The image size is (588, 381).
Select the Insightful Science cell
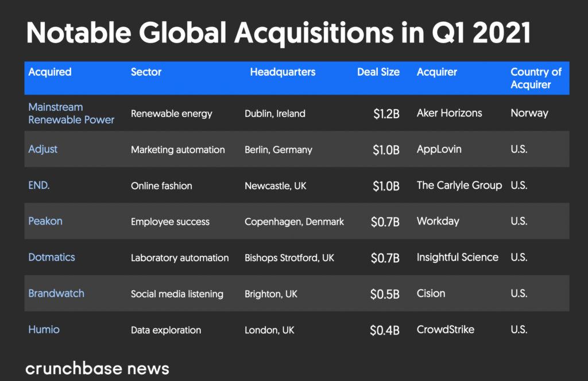457,257
